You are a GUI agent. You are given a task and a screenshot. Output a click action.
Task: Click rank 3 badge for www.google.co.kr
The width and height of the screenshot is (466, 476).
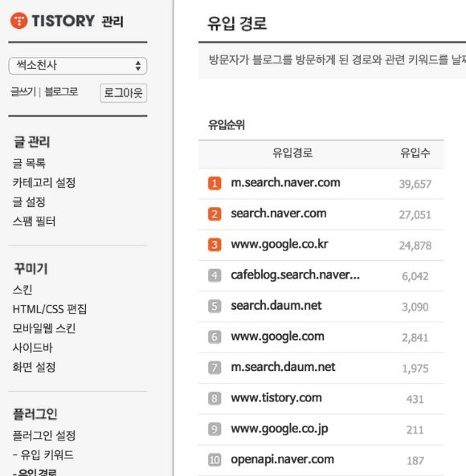pos(215,245)
